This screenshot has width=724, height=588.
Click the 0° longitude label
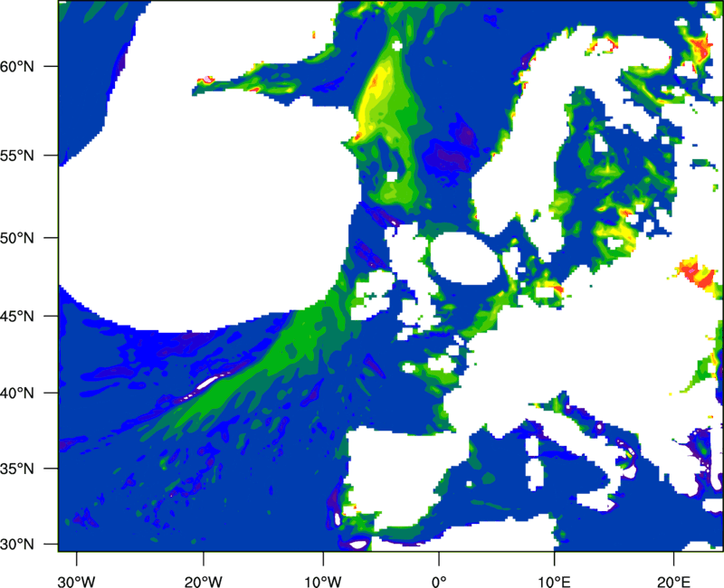point(439,582)
